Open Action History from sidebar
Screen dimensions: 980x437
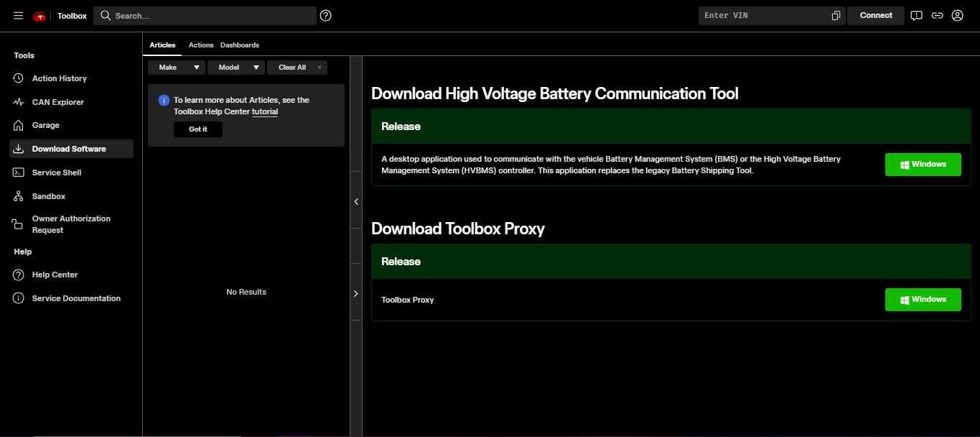tap(71, 78)
